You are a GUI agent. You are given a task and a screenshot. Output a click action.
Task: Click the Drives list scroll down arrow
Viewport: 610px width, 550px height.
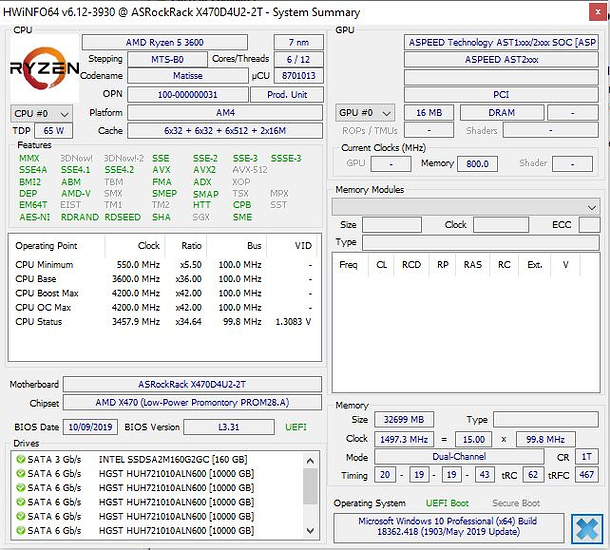click(x=310, y=531)
